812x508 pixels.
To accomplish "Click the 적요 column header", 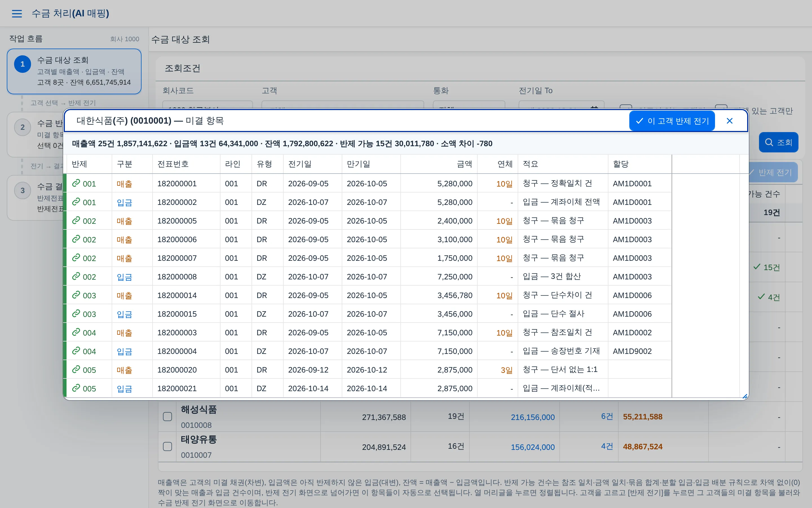I will click(563, 164).
